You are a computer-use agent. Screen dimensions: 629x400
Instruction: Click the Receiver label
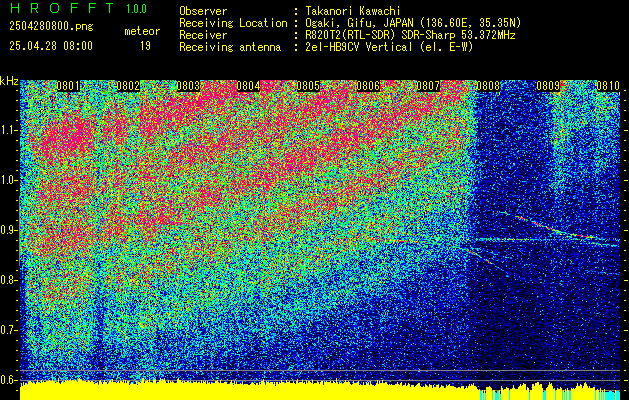pos(203,35)
